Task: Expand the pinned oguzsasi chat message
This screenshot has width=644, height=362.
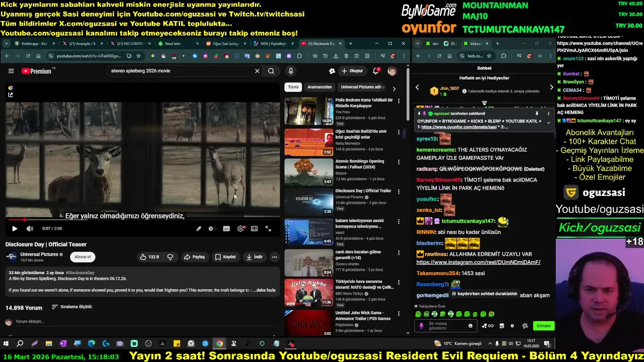Action: pyautogui.click(x=548, y=123)
